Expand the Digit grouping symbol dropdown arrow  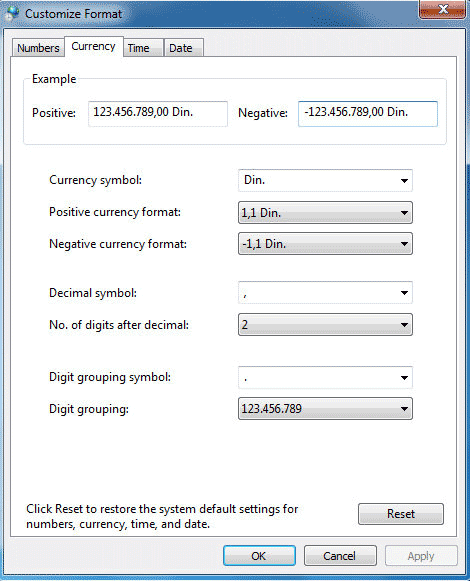click(404, 378)
